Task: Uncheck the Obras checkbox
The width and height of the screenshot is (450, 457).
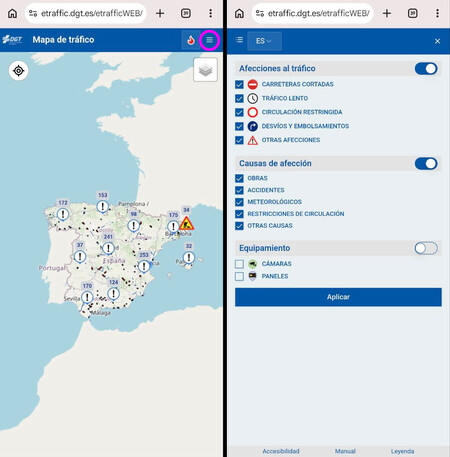Action: [x=239, y=178]
